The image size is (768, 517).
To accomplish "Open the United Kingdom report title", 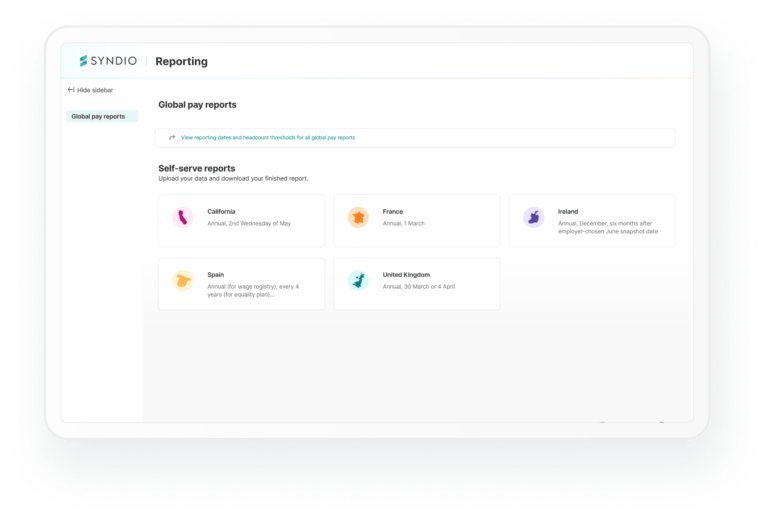I will (408, 274).
